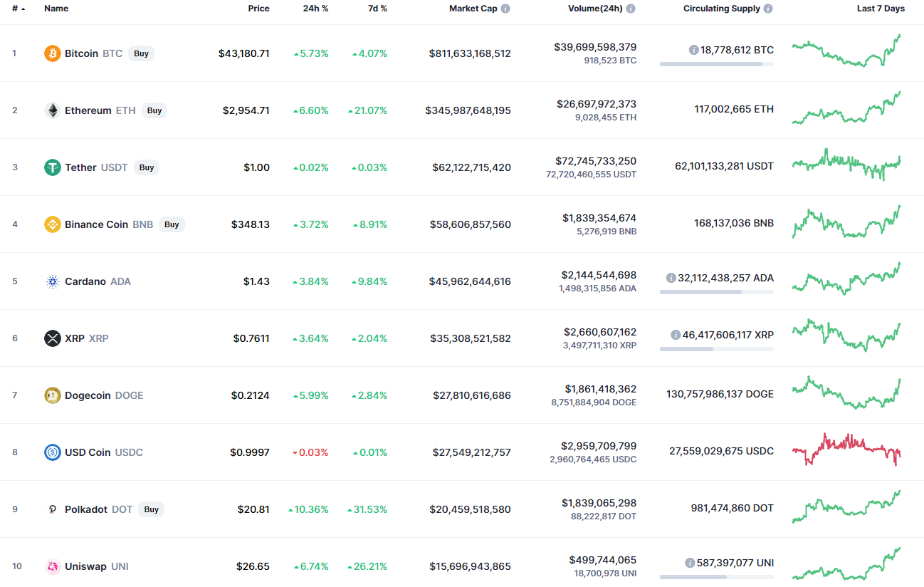The image size is (924, 587).
Task: Click Binance Coin price $348.13
Action: (251, 224)
